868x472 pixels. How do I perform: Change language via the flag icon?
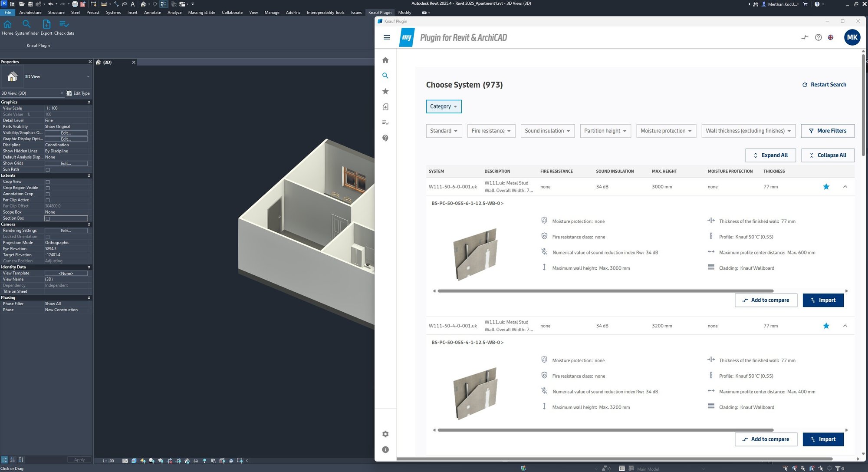[x=831, y=37]
